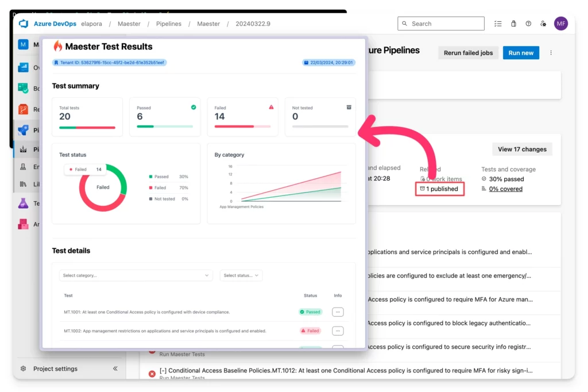
Task: Open the work items checklist icon
Action: coord(498,24)
